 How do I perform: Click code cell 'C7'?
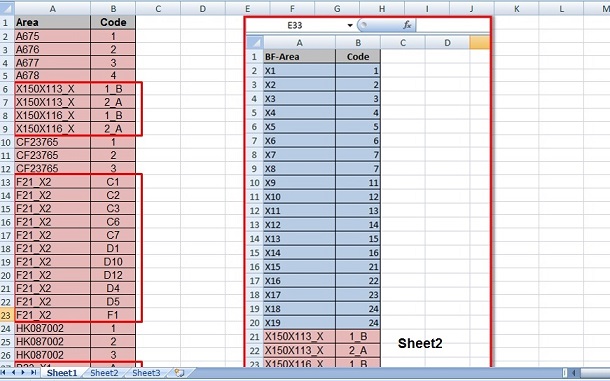pyautogui.click(x=113, y=235)
